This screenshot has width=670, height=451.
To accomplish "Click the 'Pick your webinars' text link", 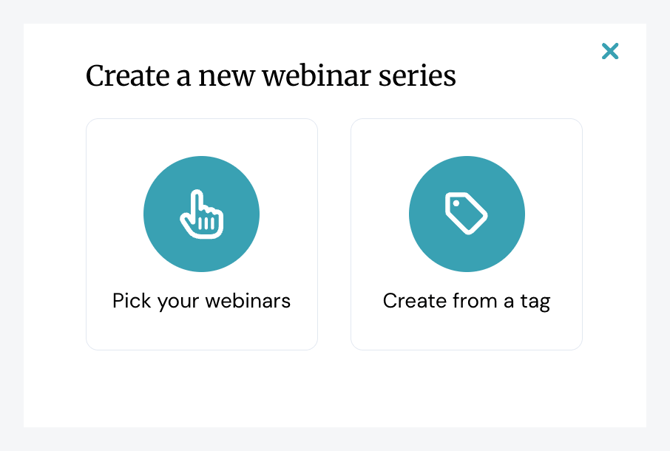I will click(x=201, y=301).
